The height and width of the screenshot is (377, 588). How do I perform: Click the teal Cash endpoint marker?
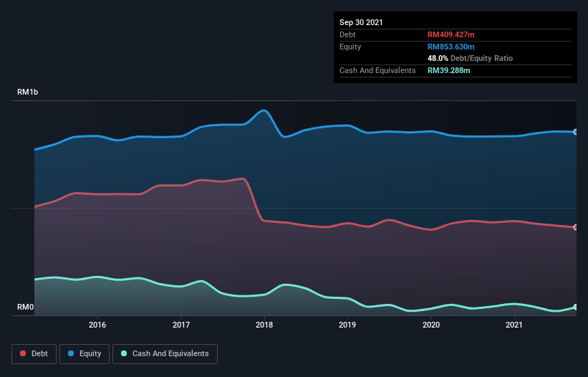click(576, 307)
